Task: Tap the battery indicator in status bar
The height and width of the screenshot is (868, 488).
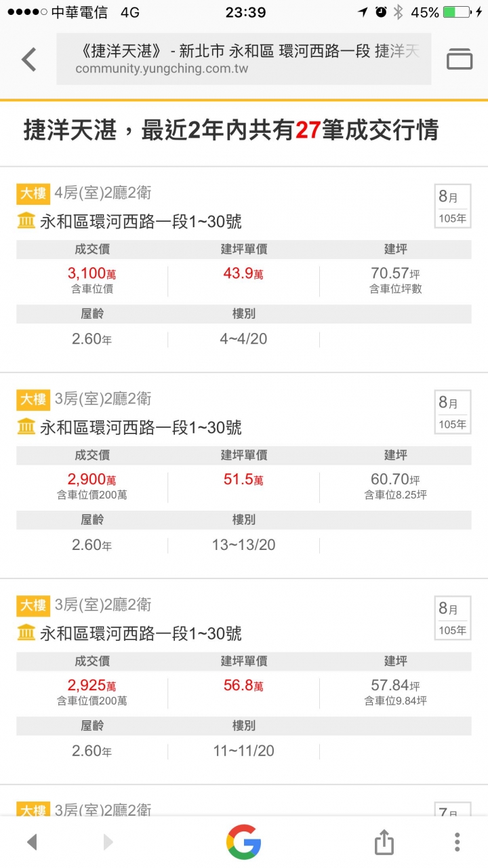Action: 457,12
